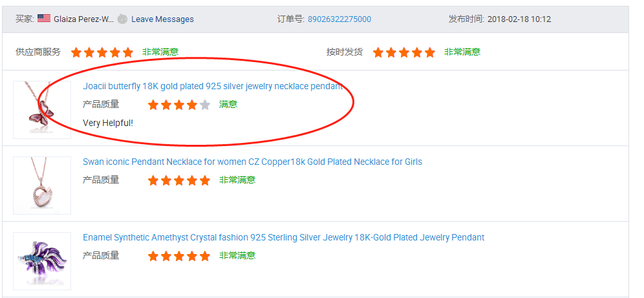Open Swan iconic Pendant Necklace product link

pyautogui.click(x=252, y=162)
